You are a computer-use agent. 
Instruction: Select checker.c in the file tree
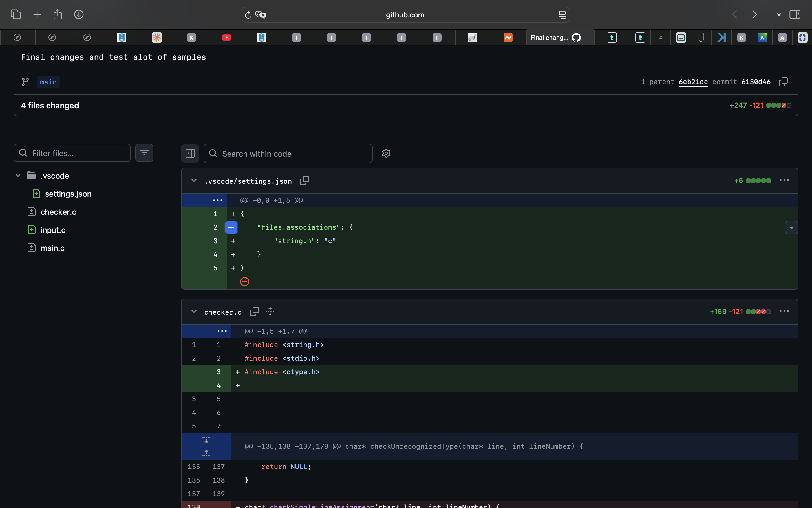(58, 212)
